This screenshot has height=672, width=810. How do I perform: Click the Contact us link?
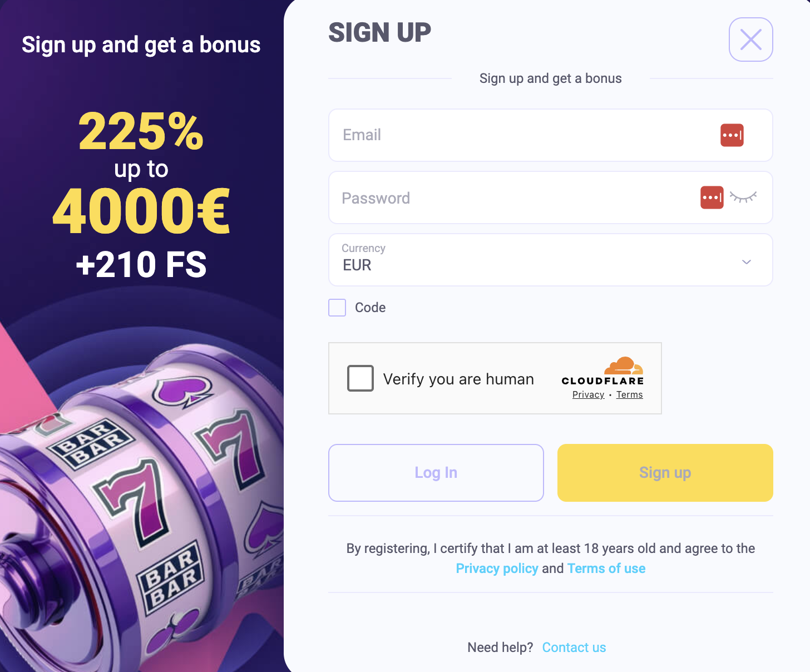click(574, 648)
